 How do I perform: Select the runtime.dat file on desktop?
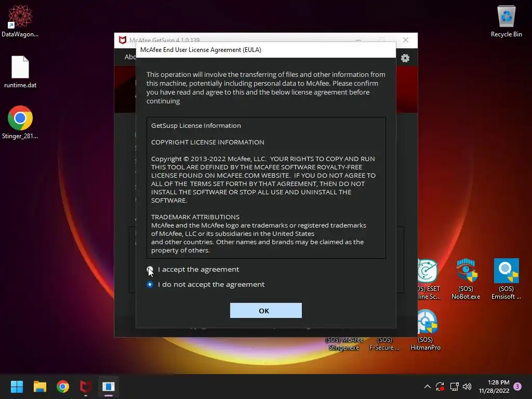(20, 72)
